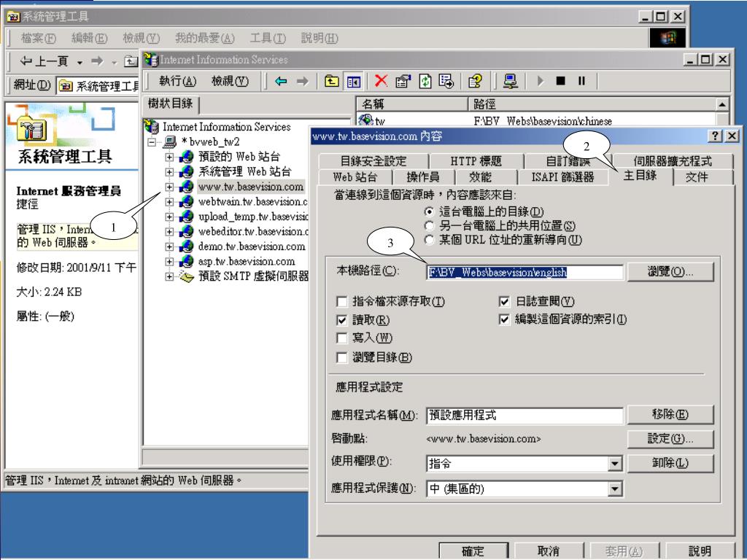Select demo.tw.basevision.com site in tree
This screenshot has width=747, height=560.
click(x=252, y=246)
